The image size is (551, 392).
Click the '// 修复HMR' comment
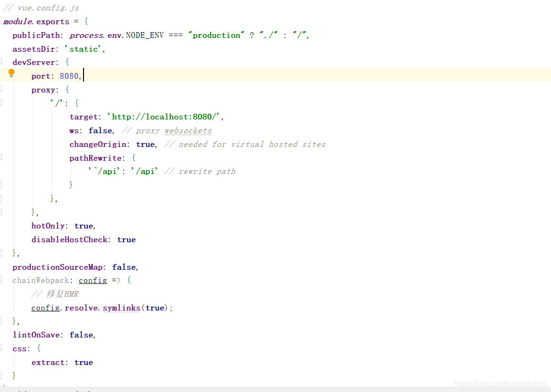pos(55,294)
